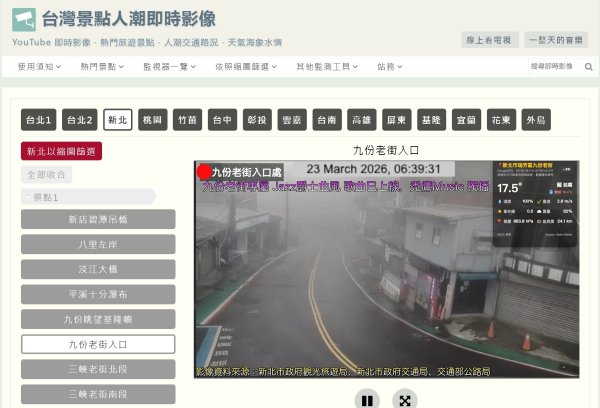Select the 雲嘉 region tab
Screen dimensions: 600x408
pyautogui.click(x=292, y=120)
